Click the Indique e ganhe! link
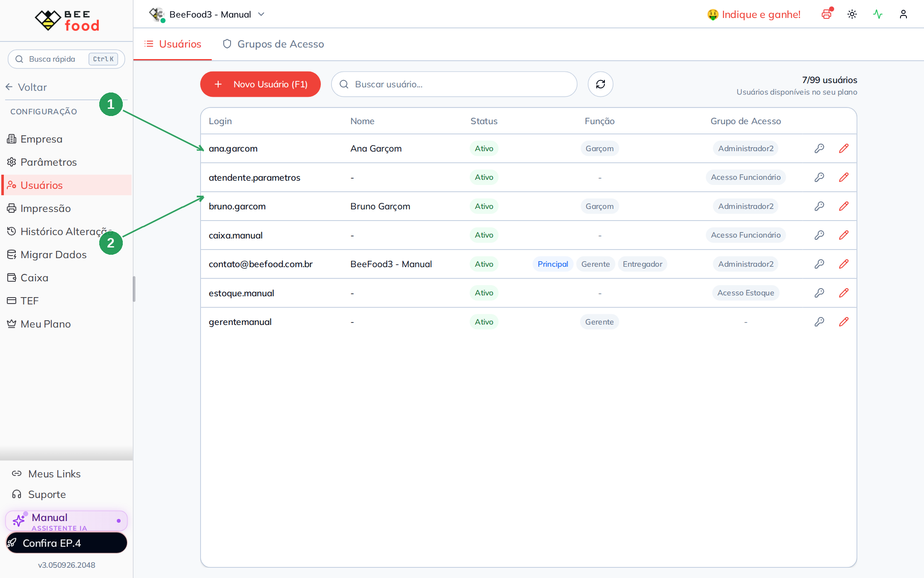 tap(754, 15)
